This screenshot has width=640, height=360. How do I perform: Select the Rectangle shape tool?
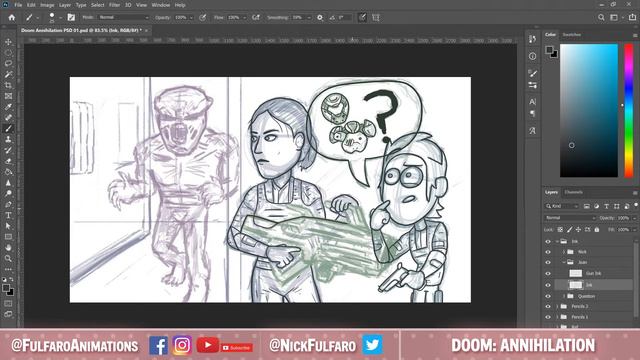pyautogui.click(x=8, y=237)
